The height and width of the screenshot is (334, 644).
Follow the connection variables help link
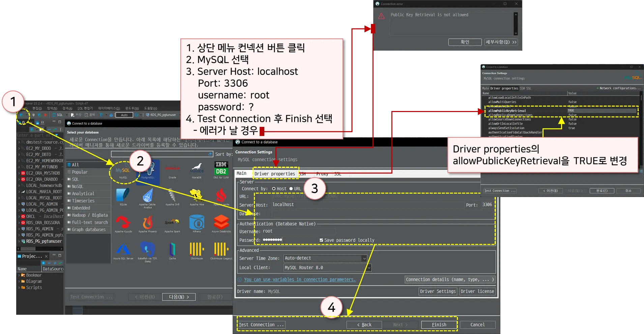pyautogui.click(x=300, y=280)
